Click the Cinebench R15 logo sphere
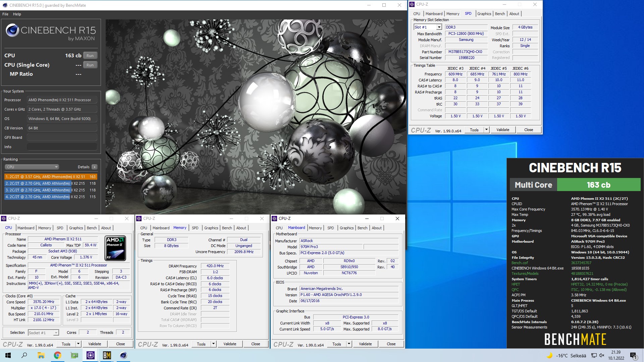The height and width of the screenshot is (362, 644). click(x=12, y=31)
